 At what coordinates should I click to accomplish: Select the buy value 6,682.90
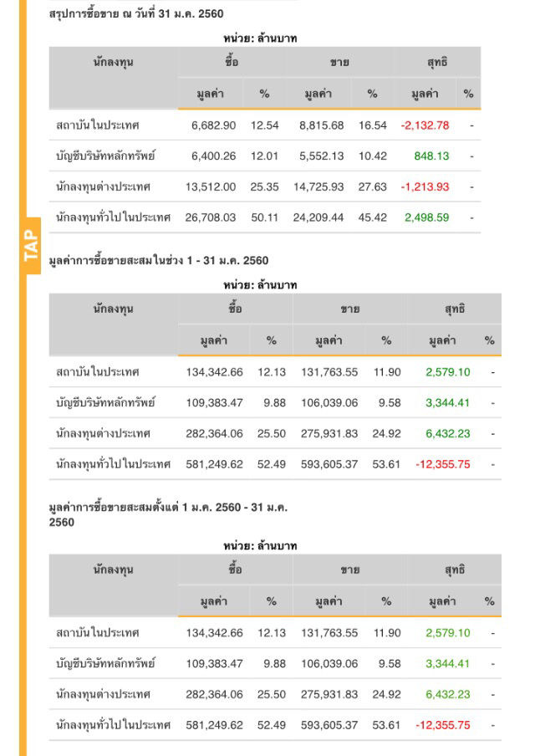coord(213,125)
